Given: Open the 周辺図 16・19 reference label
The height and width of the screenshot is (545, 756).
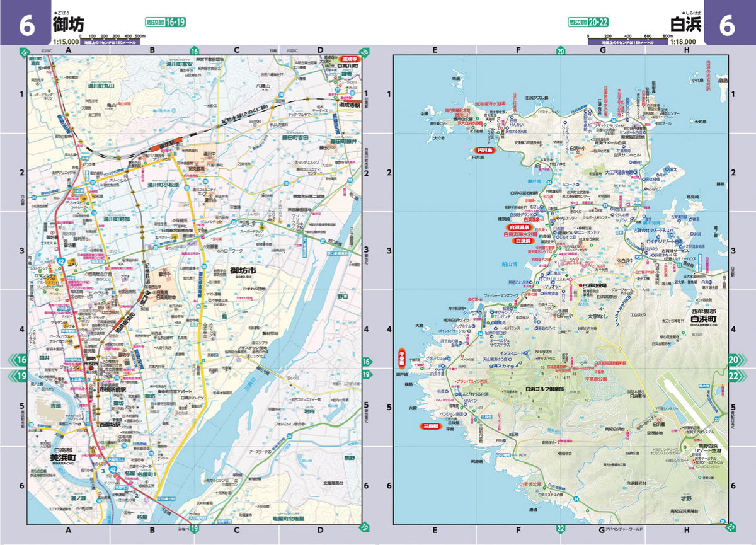Looking at the screenshot, I should click(x=166, y=22).
